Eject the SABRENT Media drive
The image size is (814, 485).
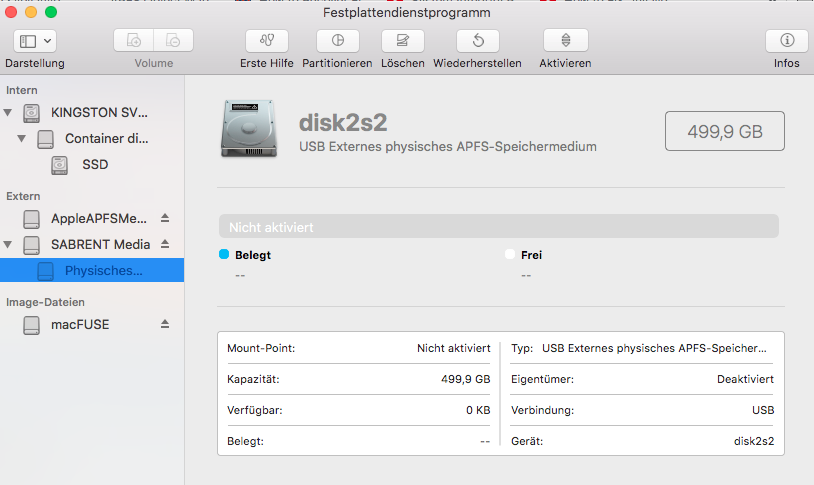click(x=166, y=244)
